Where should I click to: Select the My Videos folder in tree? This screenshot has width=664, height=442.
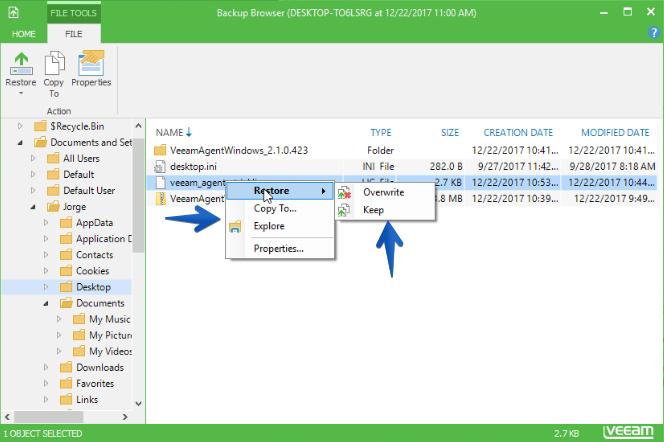click(x=111, y=351)
